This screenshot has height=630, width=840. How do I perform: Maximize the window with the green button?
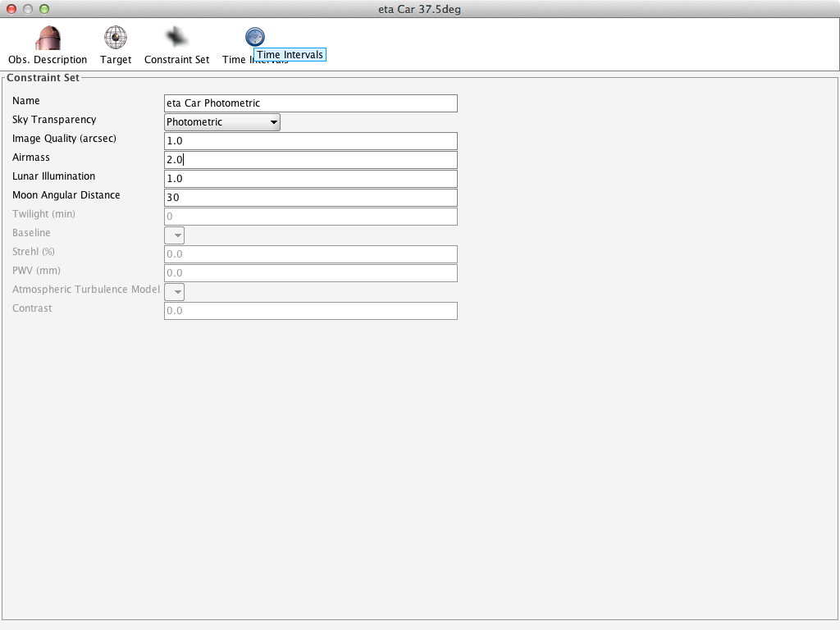[44, 9]
